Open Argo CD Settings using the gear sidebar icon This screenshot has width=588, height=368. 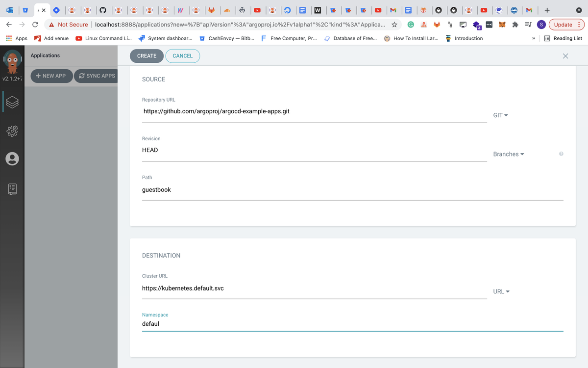tap(12, 131)
